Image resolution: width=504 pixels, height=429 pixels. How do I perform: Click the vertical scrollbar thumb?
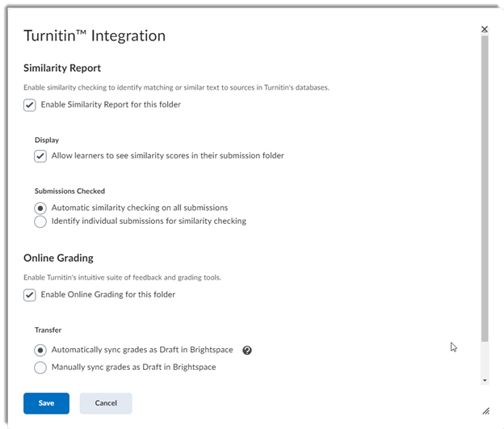pos(485,186)
